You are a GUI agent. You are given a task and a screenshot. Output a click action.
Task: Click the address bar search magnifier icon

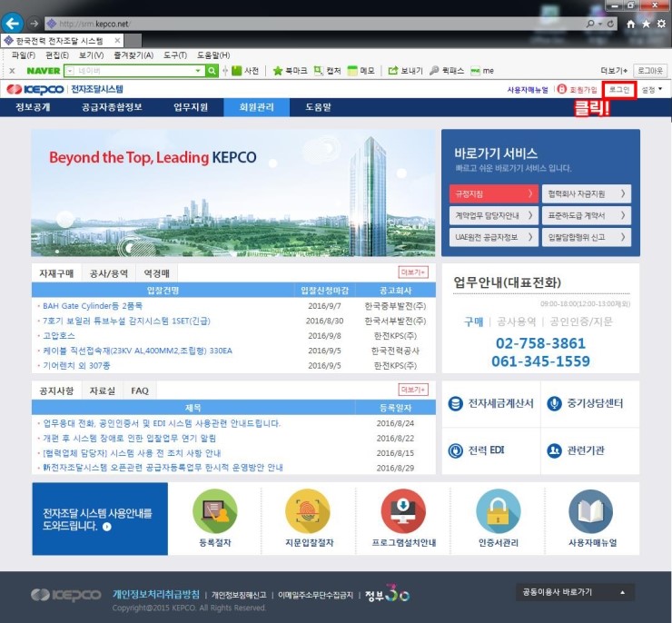[x=590, y=24]
